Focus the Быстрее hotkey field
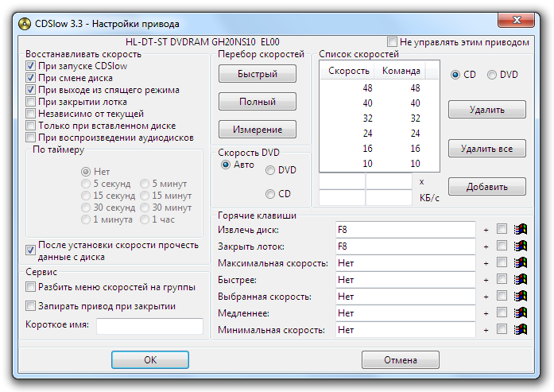This screenshot has height=392, width=554. [405, 280]
